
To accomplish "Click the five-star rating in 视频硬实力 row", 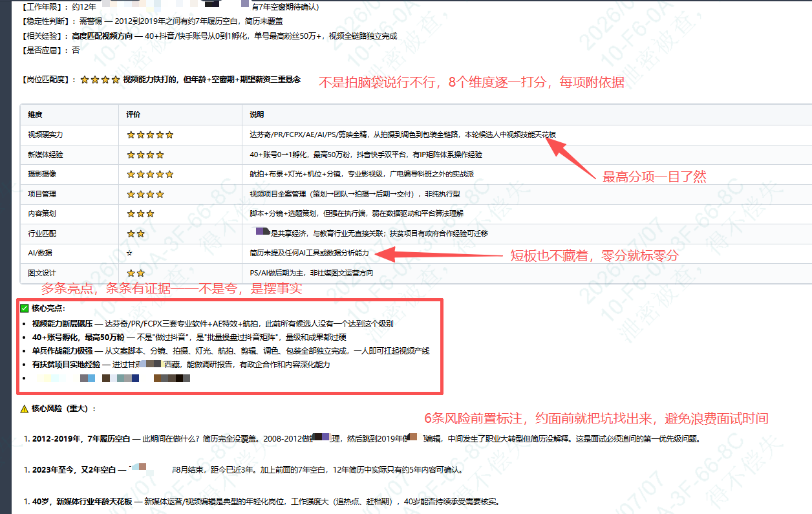I will [x=150, y=134].
